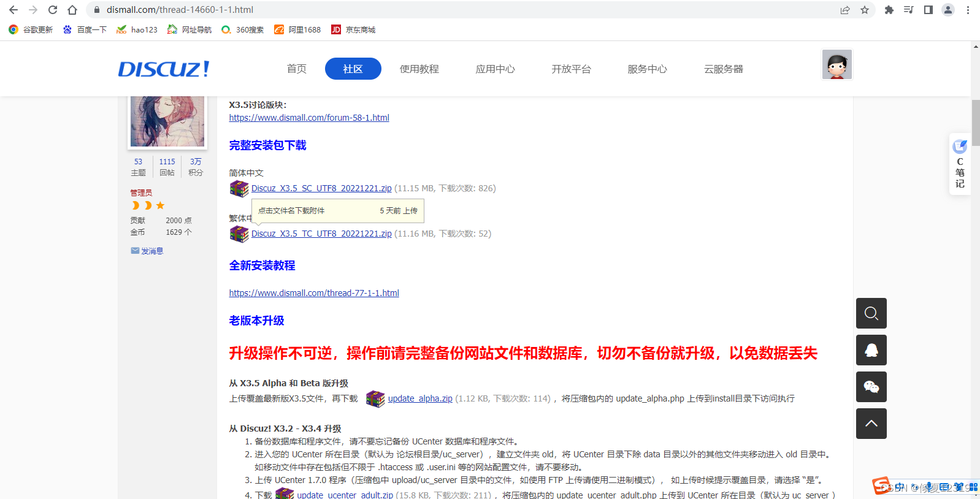View site security lock info
Screen dimensions: 980x499
[x=96, y=10]
